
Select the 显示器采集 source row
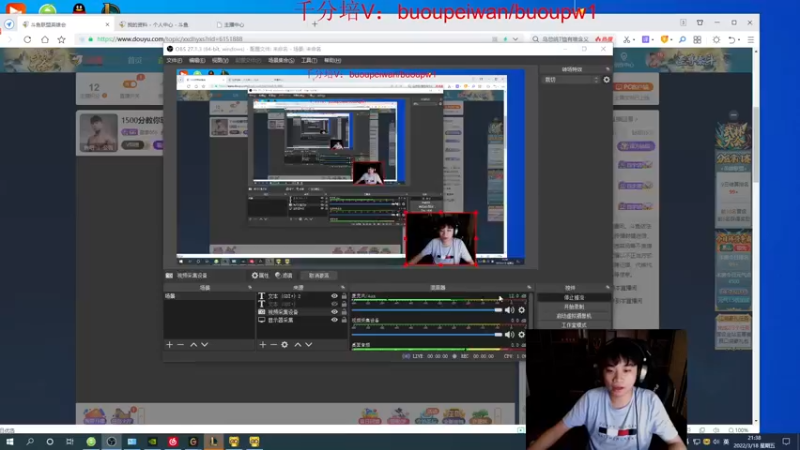pos(302,320)
